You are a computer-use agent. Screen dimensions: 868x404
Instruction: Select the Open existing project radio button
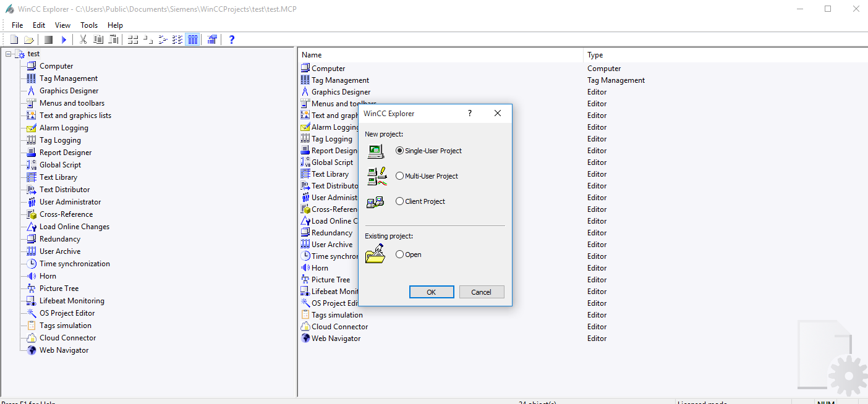[x=400, y=255]
